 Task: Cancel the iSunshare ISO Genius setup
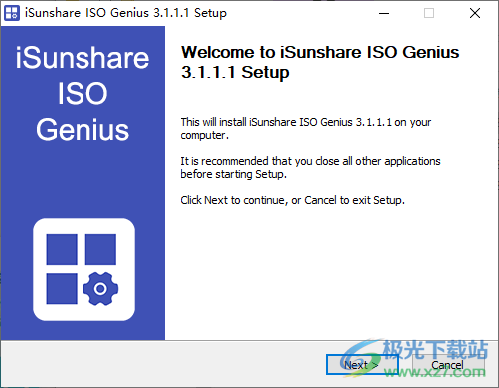coord(447,365)
